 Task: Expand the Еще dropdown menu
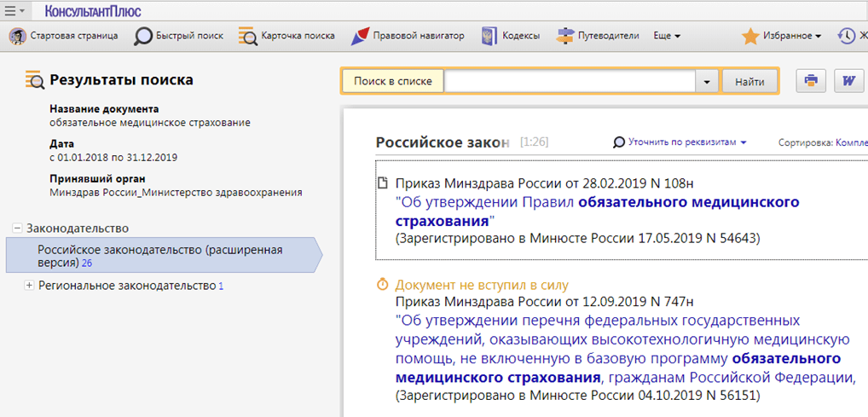tap(667, 36)
